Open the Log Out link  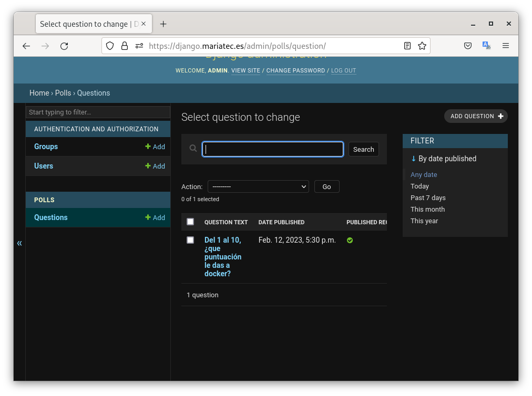(x=343, y=70)
